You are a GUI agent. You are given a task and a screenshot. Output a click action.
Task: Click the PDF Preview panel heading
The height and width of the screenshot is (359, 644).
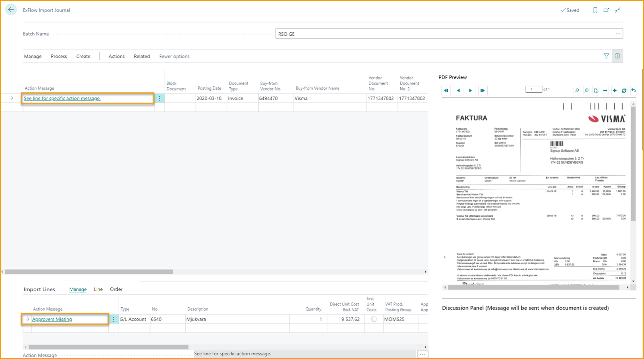[x=452, y=77]
